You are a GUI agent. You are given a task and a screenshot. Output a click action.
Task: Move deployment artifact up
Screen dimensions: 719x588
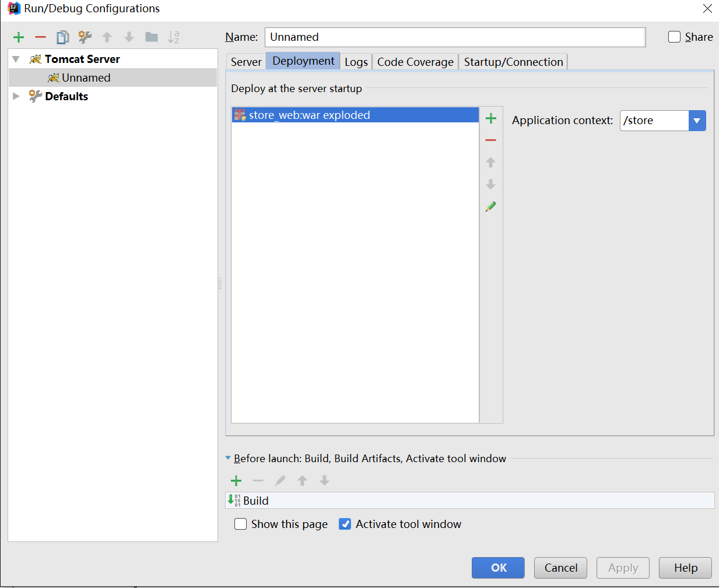coord(490,163)
